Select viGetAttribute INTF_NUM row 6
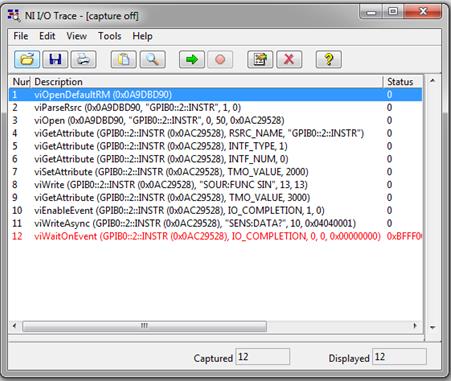Image resolution: width=451 pixels, height=381 pixels. point(216,159)
